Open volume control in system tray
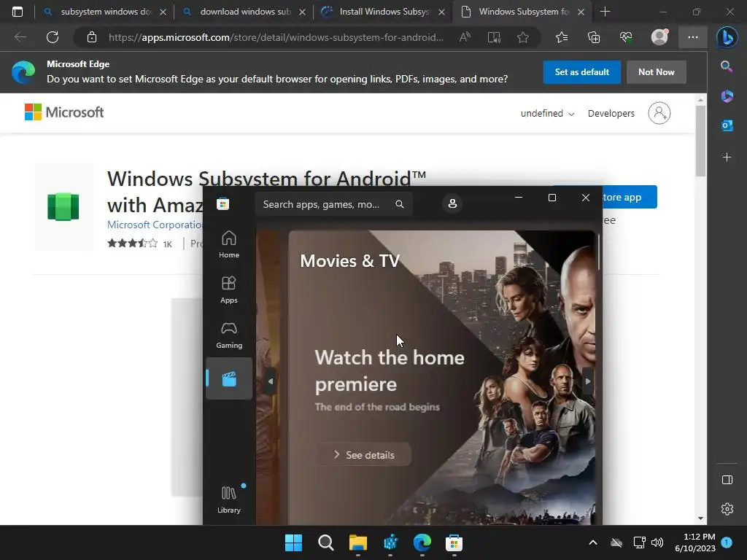The height and width of the screenshot is (560, 747). (657, 542)
